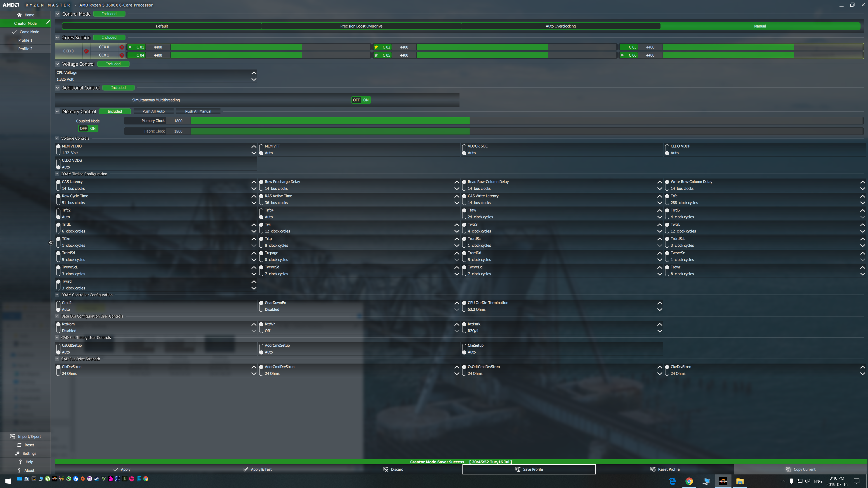Click the Push All Auto button
The height and width of the screenshot is (488, 868).
click(153, 111)
